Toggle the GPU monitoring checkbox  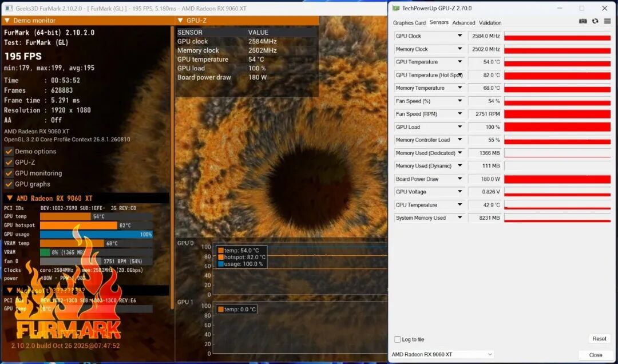click(x=9, y=173)
